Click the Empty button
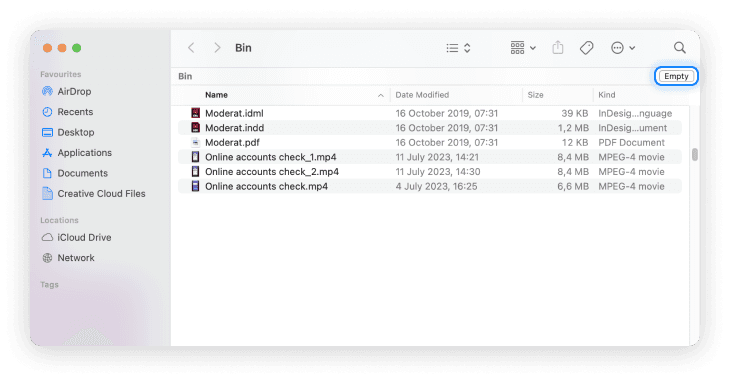This screenshot has height=380, width=730. click(x=676, y=76)
